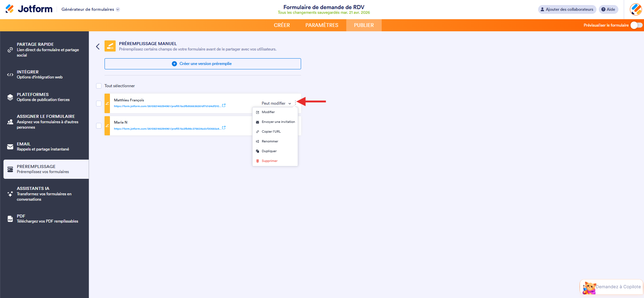
Task: Go back with the left chevron arrow
Action: coord(98,46)
